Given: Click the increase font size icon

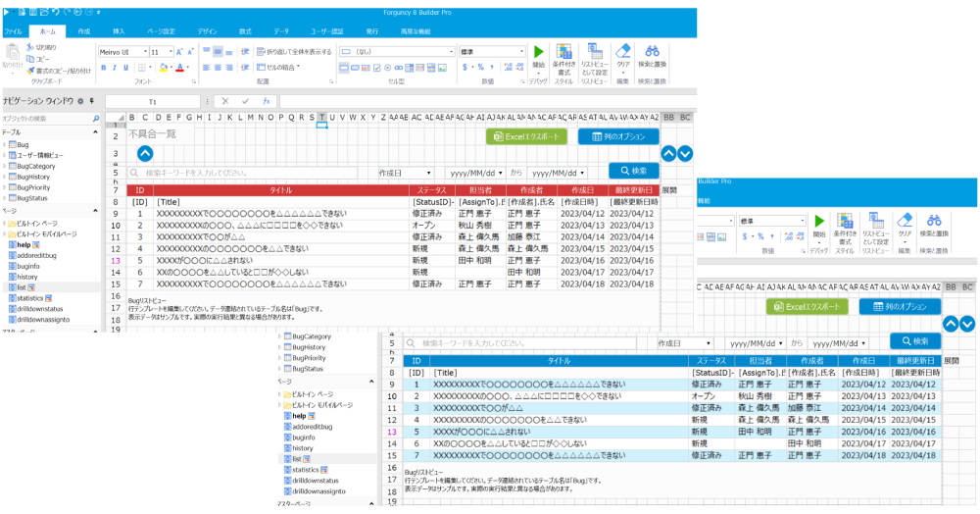Looking at the screenshot, I should 178,52.
